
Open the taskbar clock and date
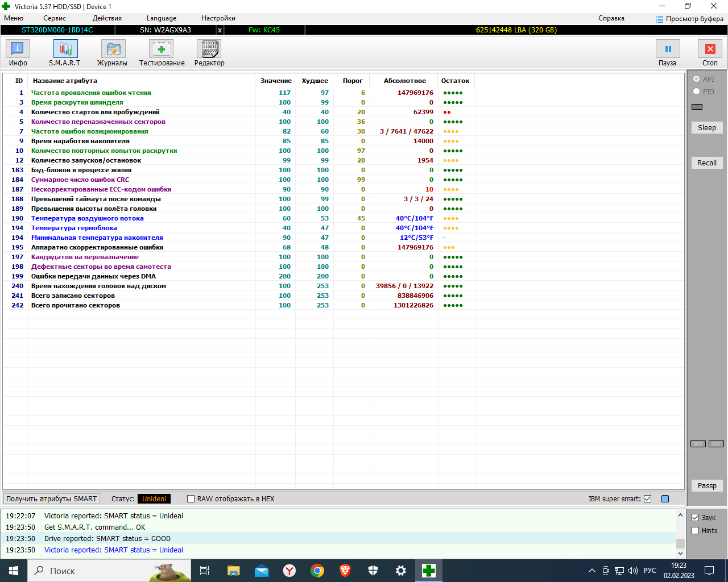(x=679, y=571)
